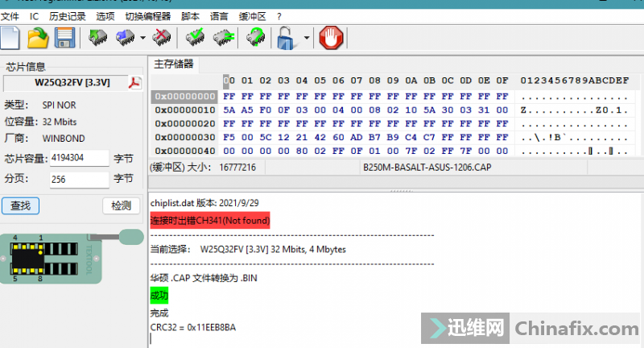Open the IC menu

tap(34, 16)
